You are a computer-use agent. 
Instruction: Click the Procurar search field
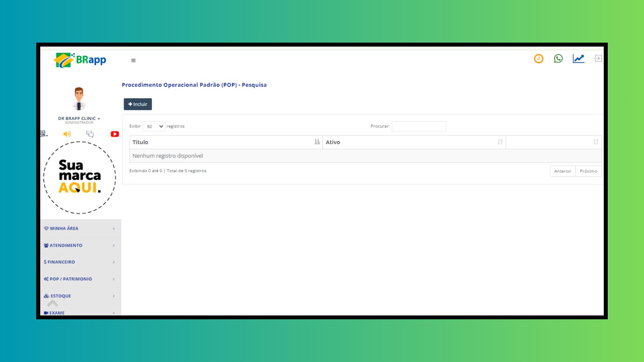click(x=419, y=126)
